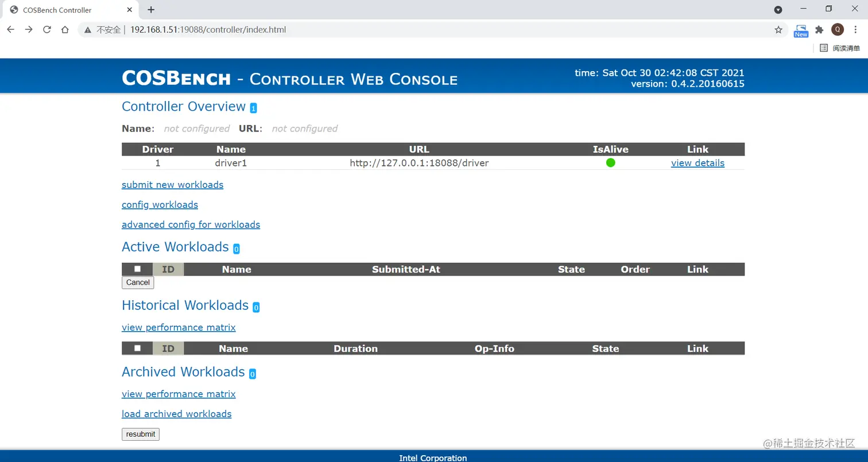Click Active Workloads ID column header
This screenshot has height=462, width=868.
point(168,269)
